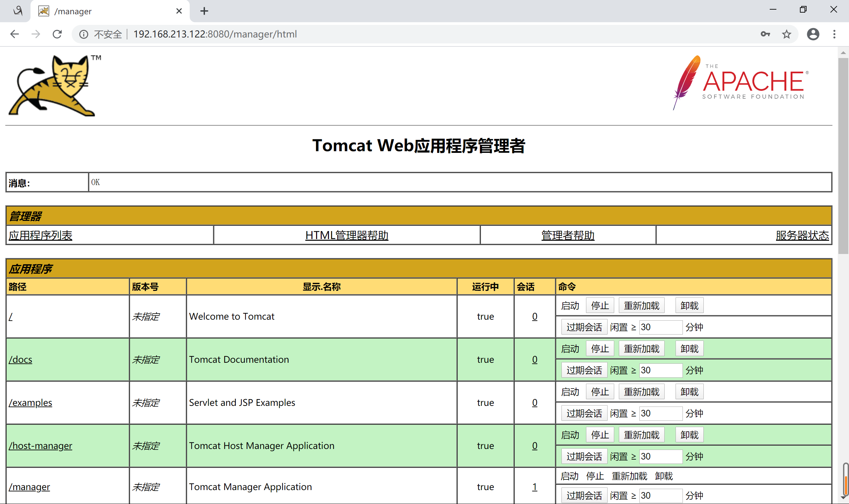The image size is (849, 504).
Task: Click idle minutes field for /manager
Action: pos(661,495)
